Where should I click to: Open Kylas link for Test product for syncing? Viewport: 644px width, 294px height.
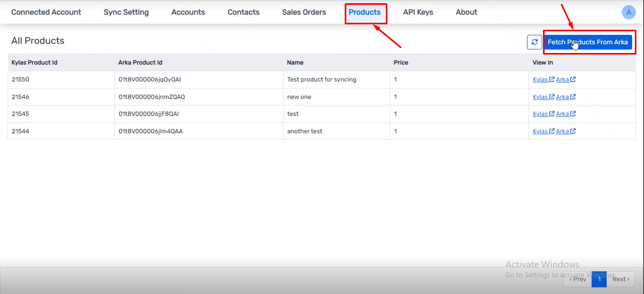[544, 79]
